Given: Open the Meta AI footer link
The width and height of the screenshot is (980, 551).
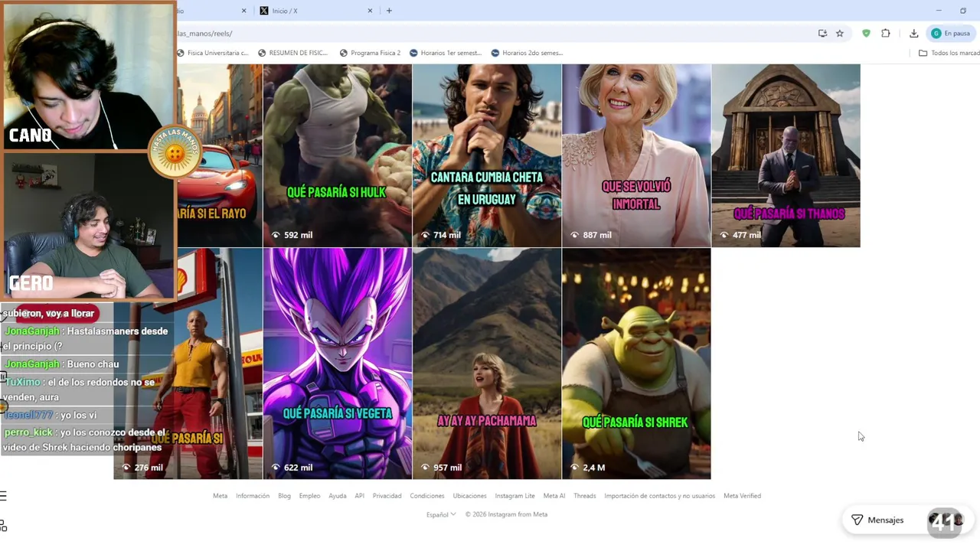Looking at the screenshot, I should pos(554,496).
